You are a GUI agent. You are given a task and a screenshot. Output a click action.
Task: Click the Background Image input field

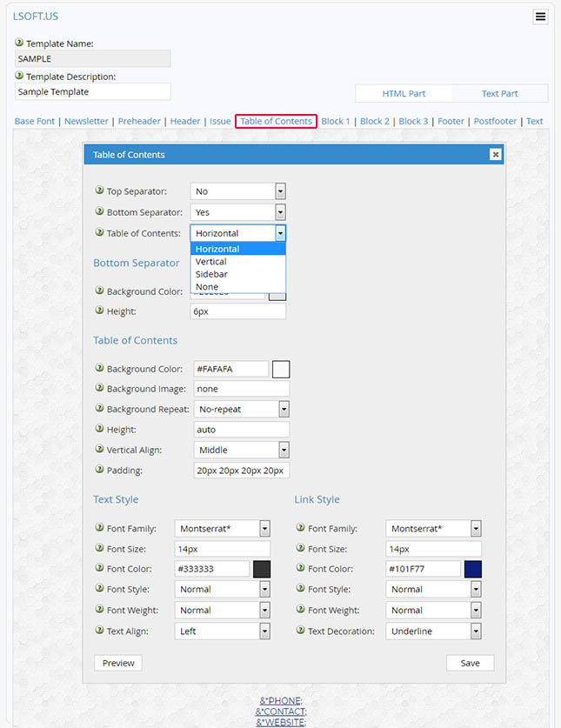coord(242,389)
